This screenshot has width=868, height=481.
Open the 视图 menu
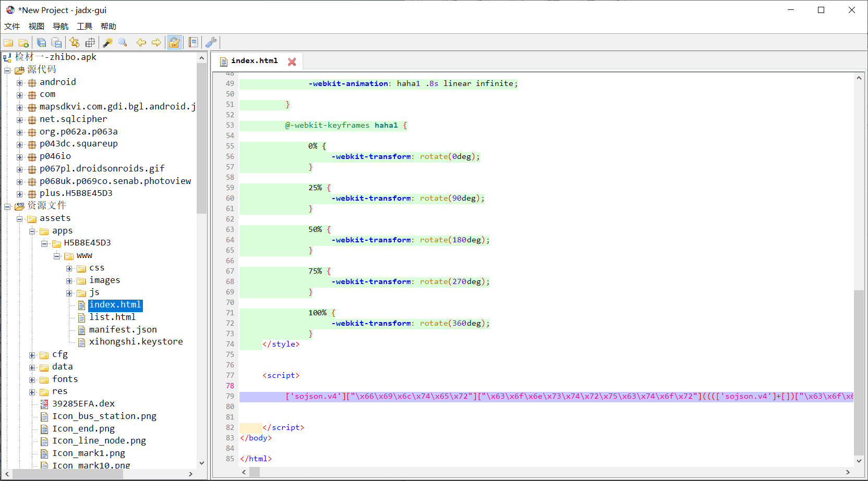pyautogui.click(x=37, y=26)
